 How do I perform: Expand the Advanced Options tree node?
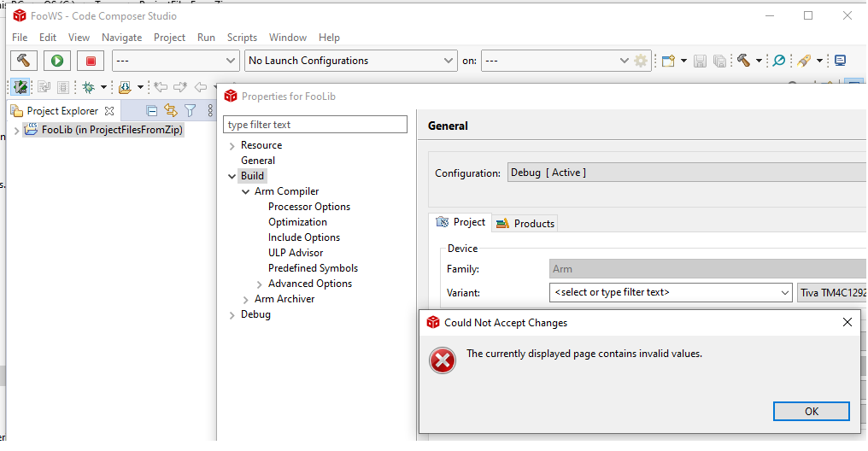(260, 284)
